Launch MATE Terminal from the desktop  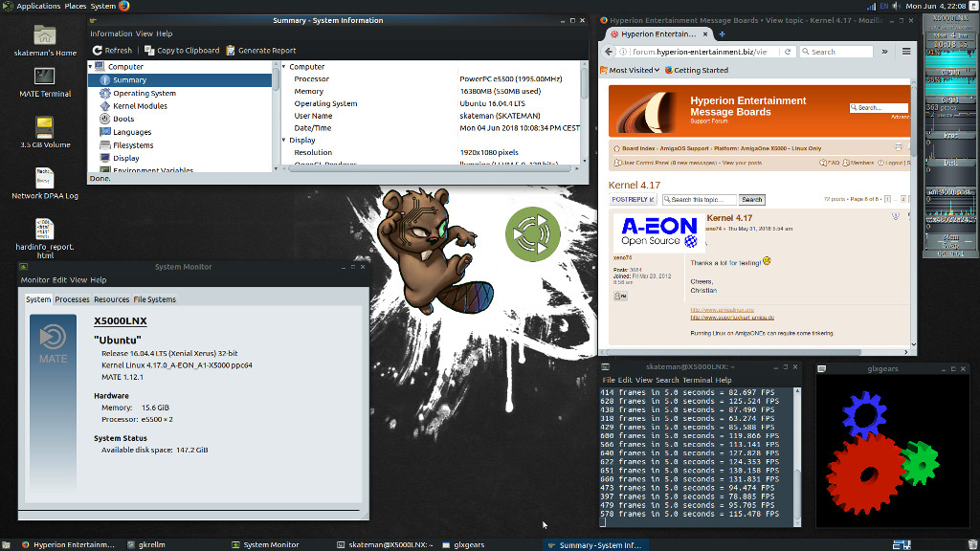tap(44, 77)
